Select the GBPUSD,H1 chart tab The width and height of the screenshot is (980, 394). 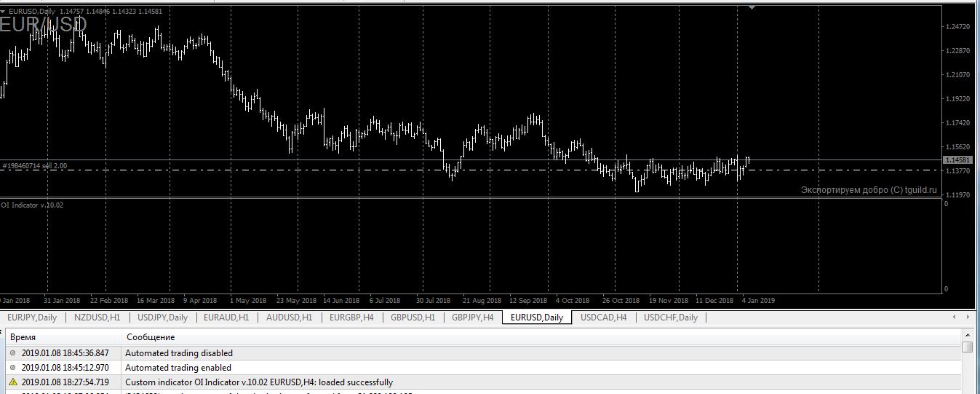tap(413, 318)
